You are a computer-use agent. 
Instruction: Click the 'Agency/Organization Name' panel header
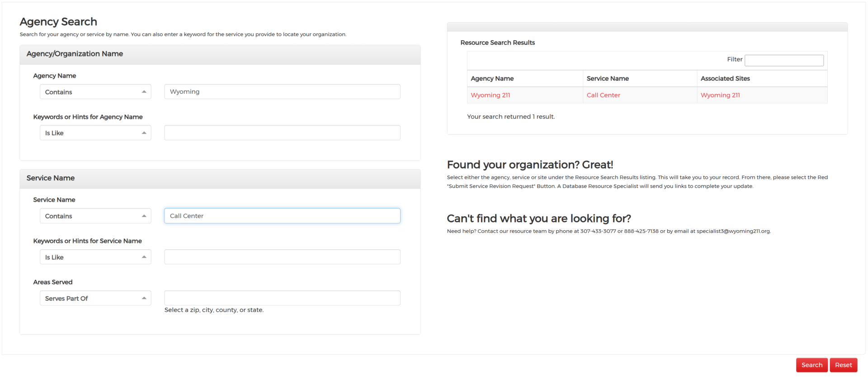pos(220,54)
